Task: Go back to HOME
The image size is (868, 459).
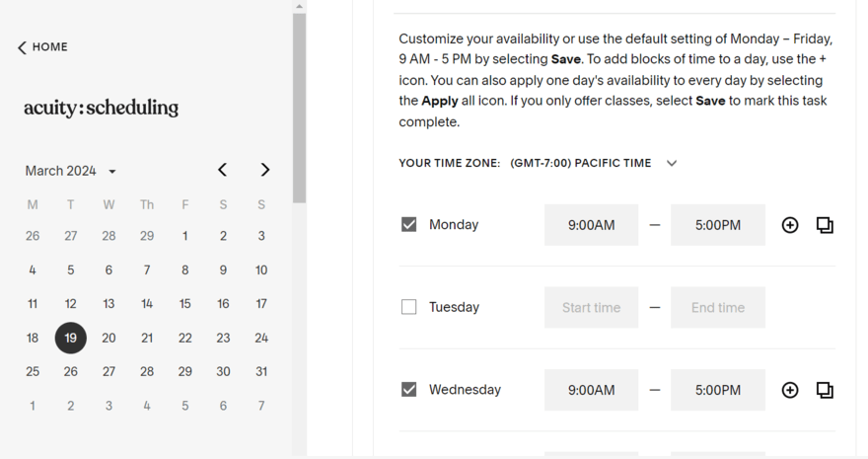Action: tap(49, 47)
